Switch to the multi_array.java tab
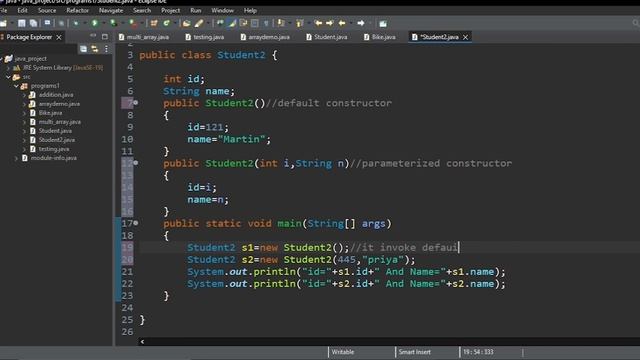The width and height of the screenshot is (640, 360). click(x=144, y=37)
